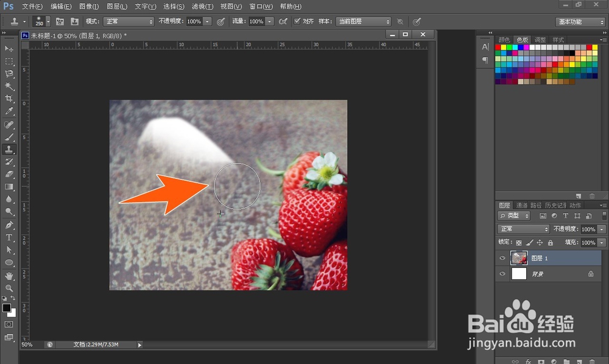Viewport: 609px width, 364px height.
Task: Filter layers for pixel layers
Action: tap(543, 215)
